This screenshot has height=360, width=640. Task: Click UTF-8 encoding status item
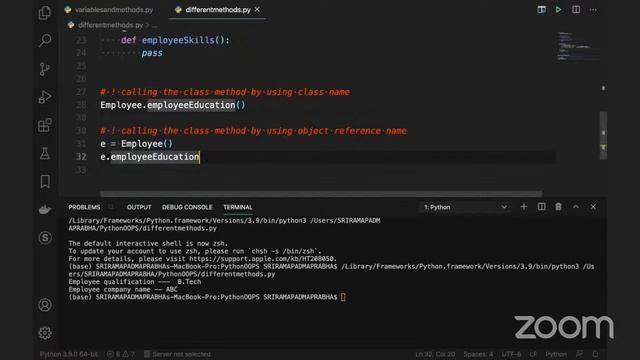[x=511, y=354]
